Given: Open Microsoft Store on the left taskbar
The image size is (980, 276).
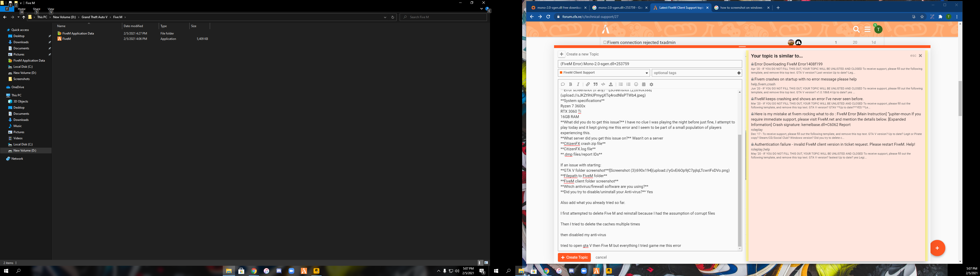Looking at the screenshot, I should click(x=241, y=271).
